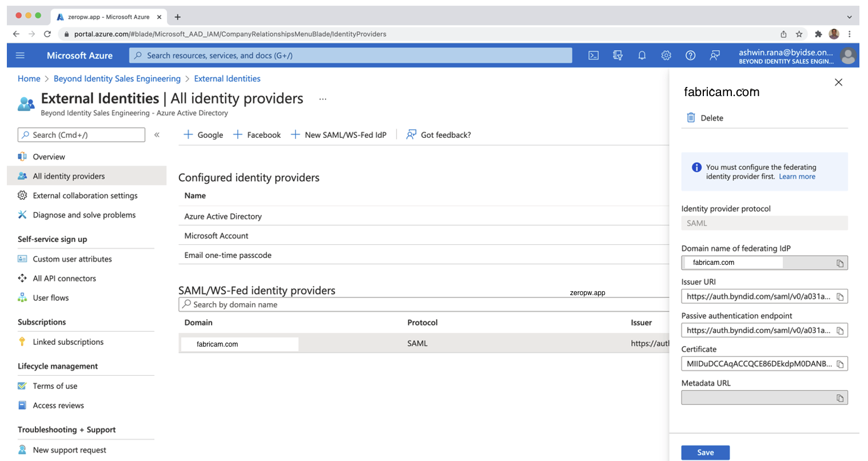
Task: Click the help question mark icon
Action: pos(690,55)
